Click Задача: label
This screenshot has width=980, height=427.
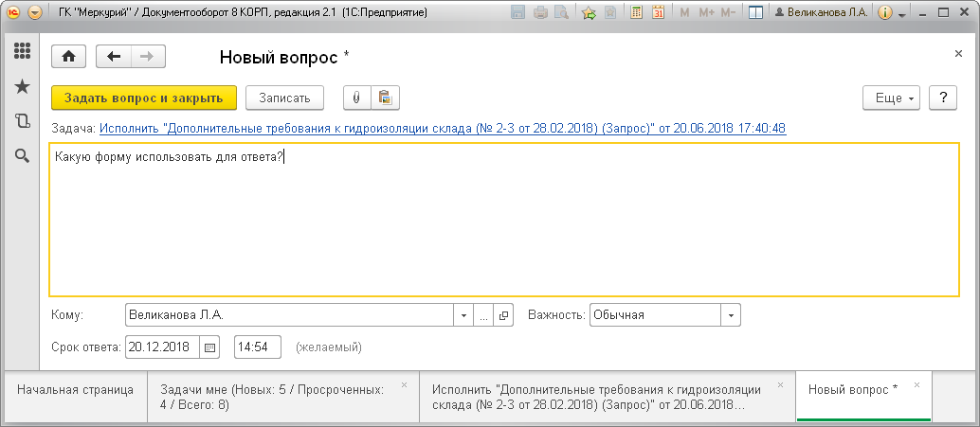(x=74, y=129)
